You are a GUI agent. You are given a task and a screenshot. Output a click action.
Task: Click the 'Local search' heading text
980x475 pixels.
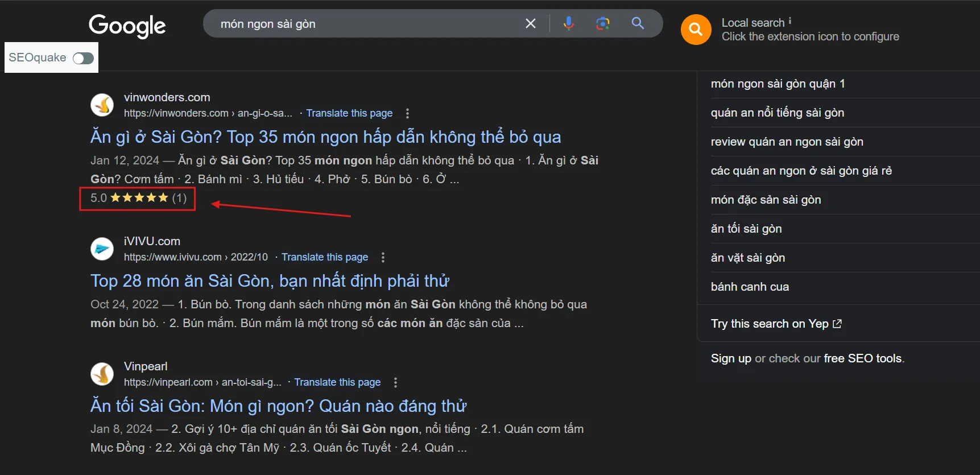[x=753, y=23]
